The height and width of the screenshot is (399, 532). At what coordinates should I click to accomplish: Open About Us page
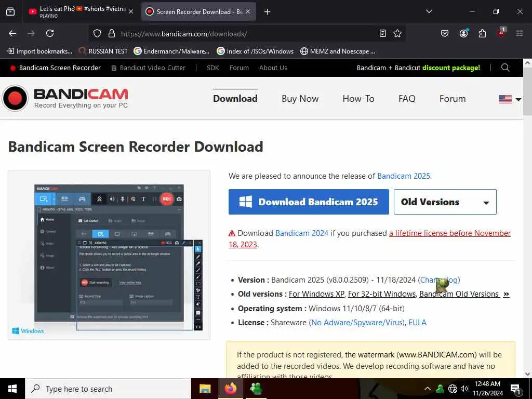pyautogui.click(x=273, y=68)
